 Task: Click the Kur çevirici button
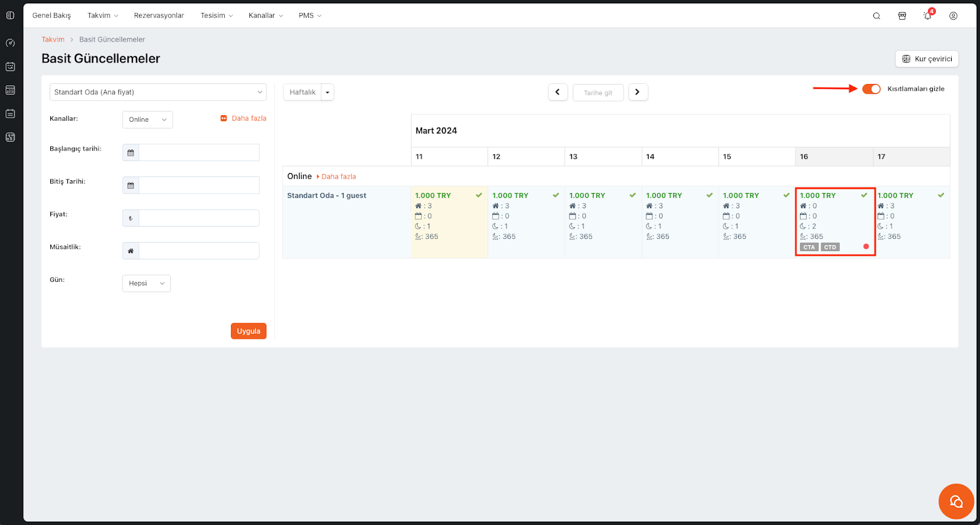click(x=927, y=59)
